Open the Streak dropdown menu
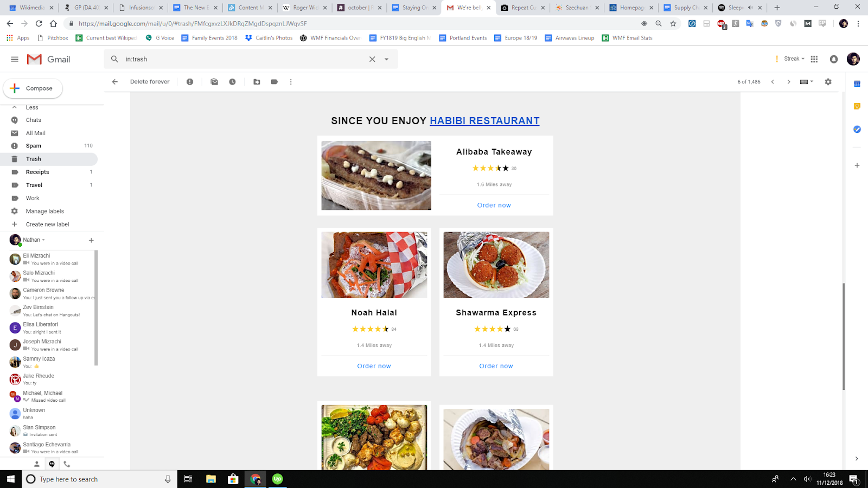This screenshot has width=868, height=488. pyautogui.click(x=794, y=59)
